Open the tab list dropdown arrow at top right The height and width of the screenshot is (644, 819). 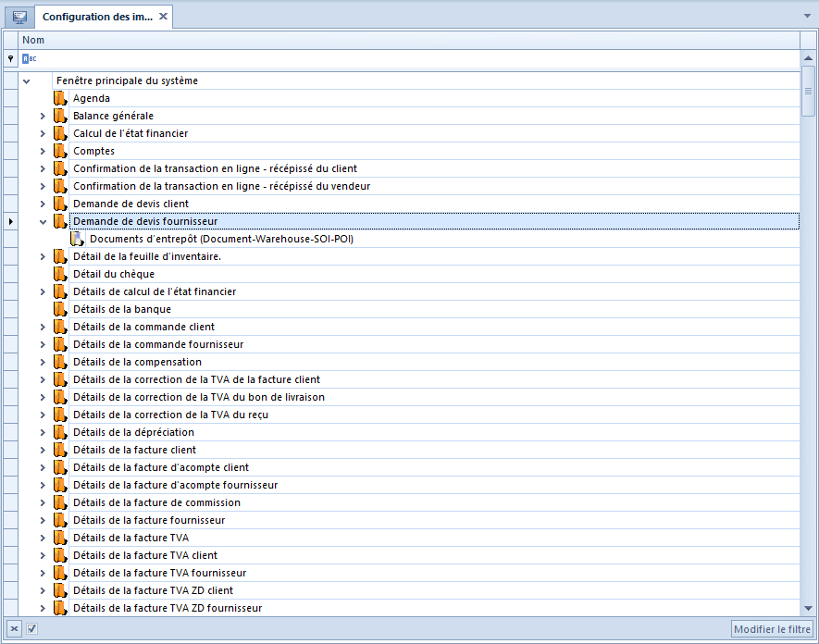tap(807, 16)
